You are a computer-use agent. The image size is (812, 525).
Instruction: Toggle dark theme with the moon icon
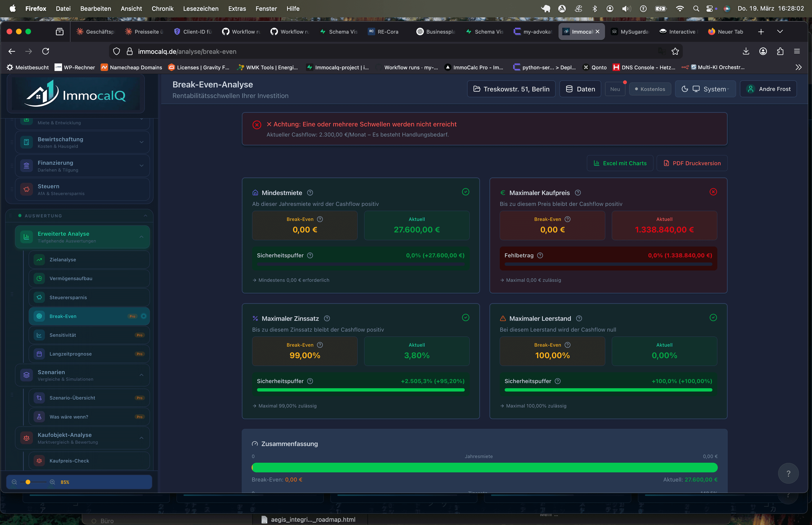click(x=685, y=89)
